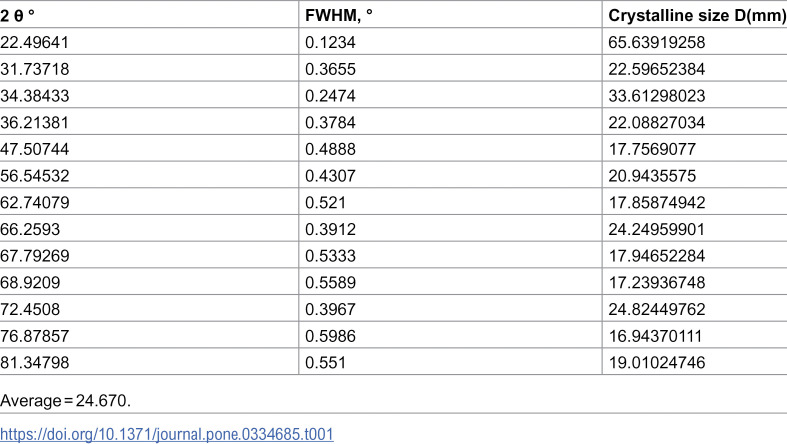Click the 66.2593 angle cell
This screenshot has height=444, width=787.
pos(30,229)
